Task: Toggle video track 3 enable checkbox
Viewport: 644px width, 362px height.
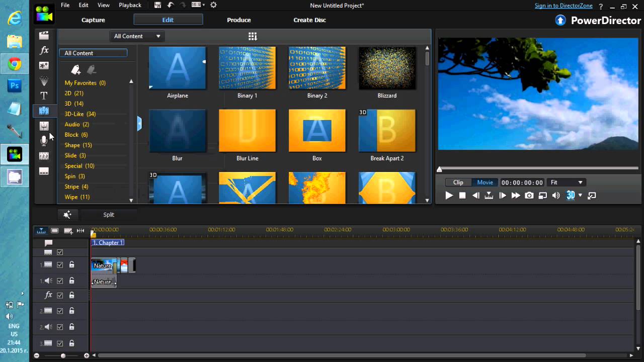Action: [x=60, y=344]
